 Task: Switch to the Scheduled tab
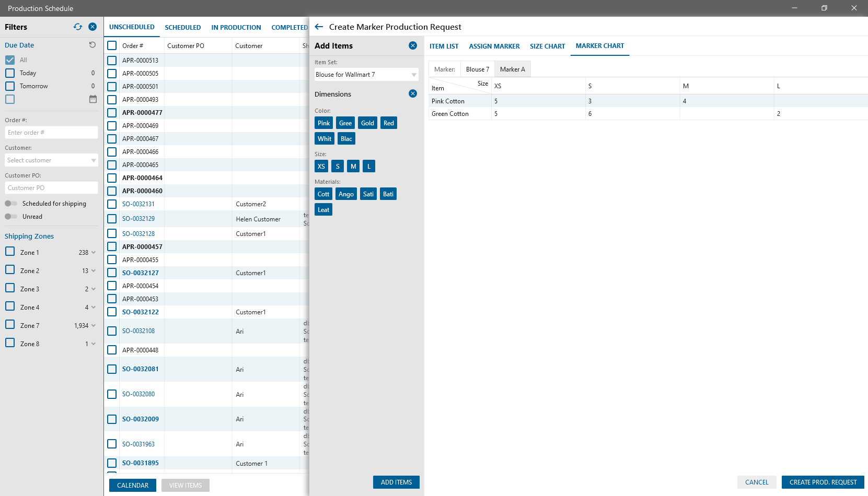coord(183,28)
